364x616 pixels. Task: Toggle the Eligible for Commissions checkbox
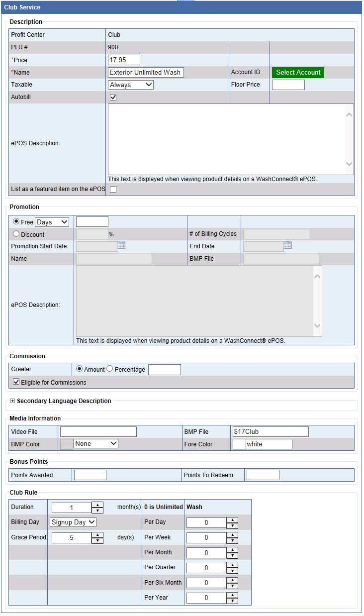tap(16, 382)
